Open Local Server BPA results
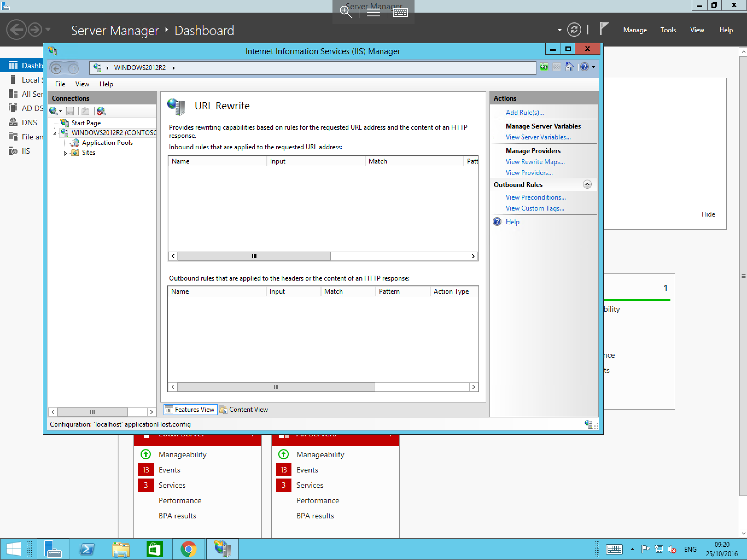 177,516
